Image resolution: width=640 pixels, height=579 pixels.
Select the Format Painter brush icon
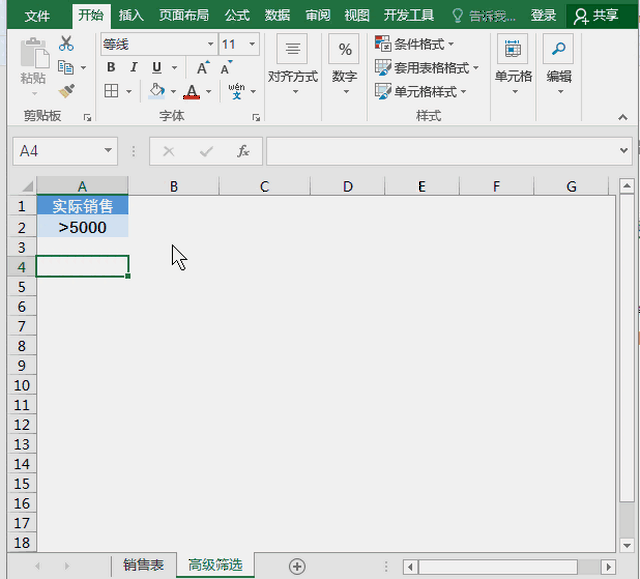click(x=67, y=91)
